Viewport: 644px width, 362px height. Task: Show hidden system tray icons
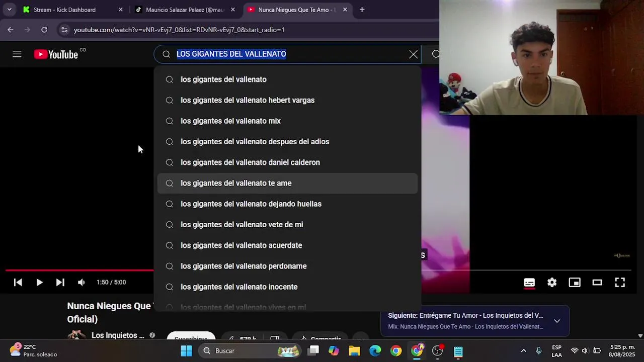523,351
